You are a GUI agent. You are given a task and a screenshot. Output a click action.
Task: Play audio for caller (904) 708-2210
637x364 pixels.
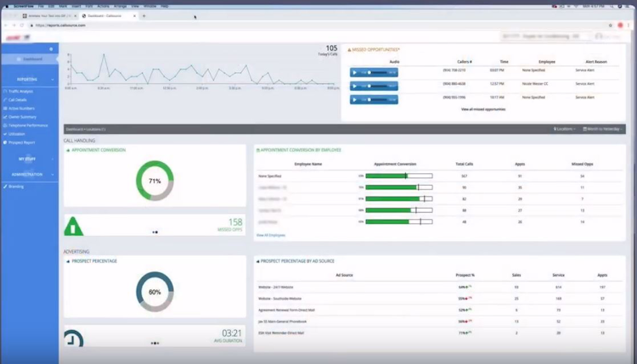click(x=355, y=73)
